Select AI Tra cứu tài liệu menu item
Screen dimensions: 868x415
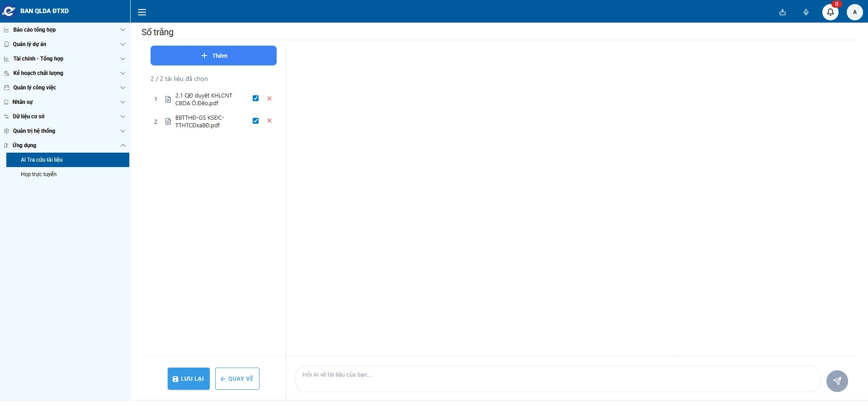pos(42,160)
